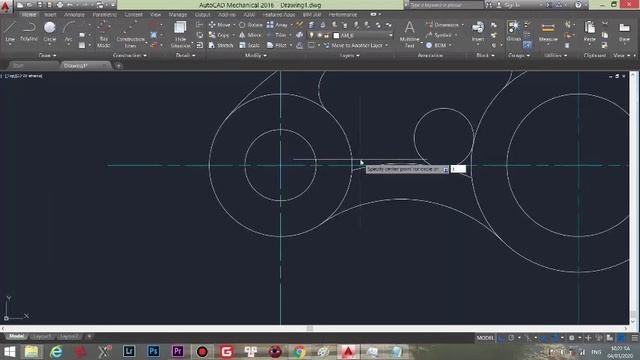
Task: Click the Group tool
Action: point(513,32)
